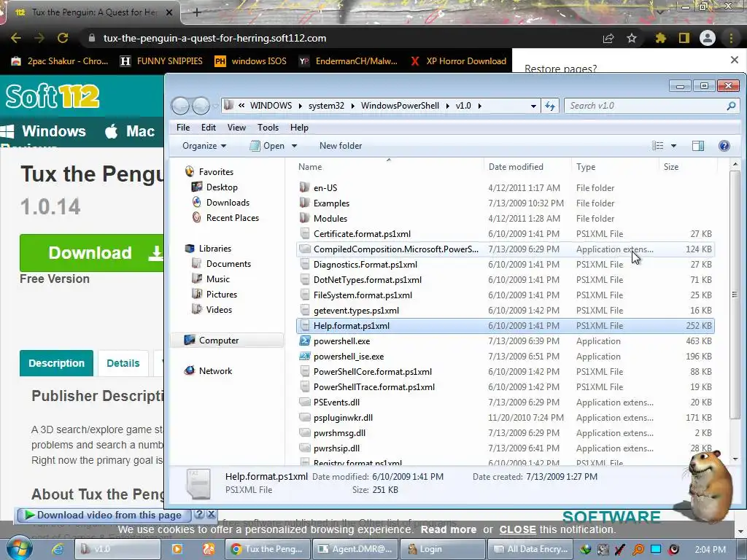747x560 pixels.
Task: Bookmark this page with the star icon
Action: [632, 38]
